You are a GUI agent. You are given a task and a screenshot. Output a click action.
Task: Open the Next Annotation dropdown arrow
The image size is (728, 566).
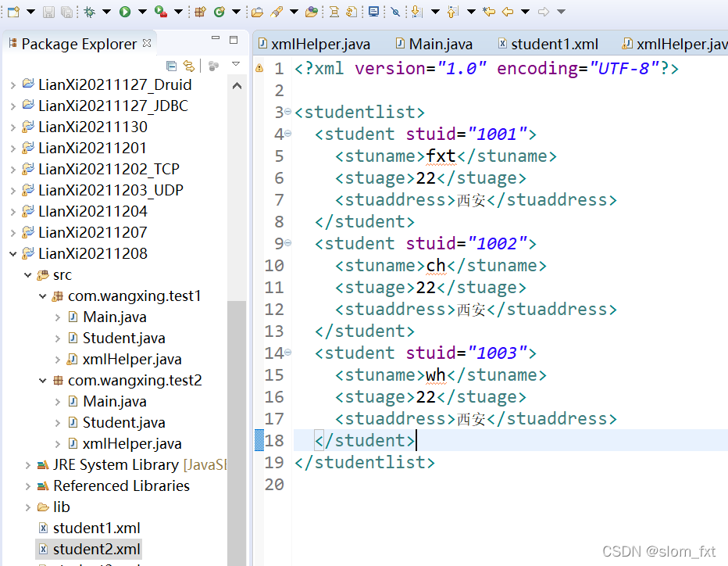coord(435,12)
